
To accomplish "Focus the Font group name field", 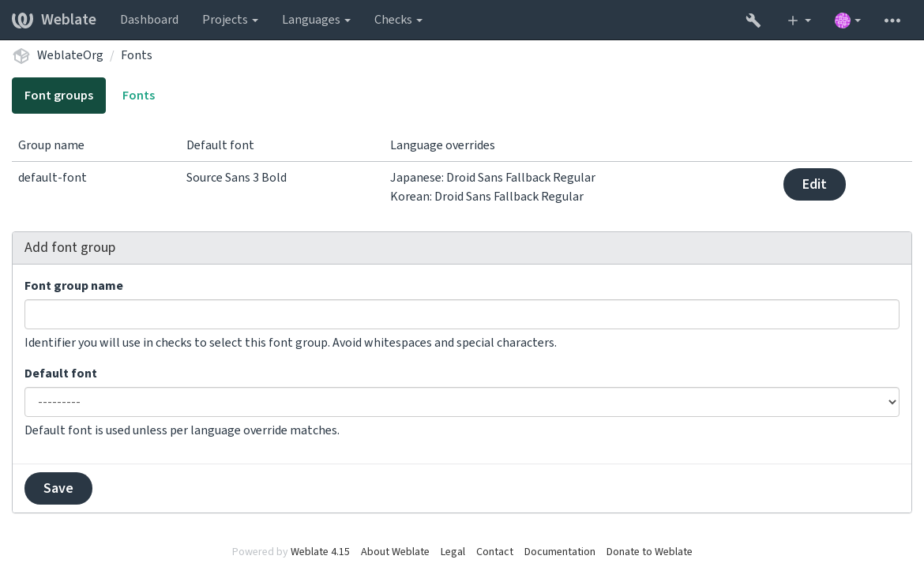I will tap(461, 314).
